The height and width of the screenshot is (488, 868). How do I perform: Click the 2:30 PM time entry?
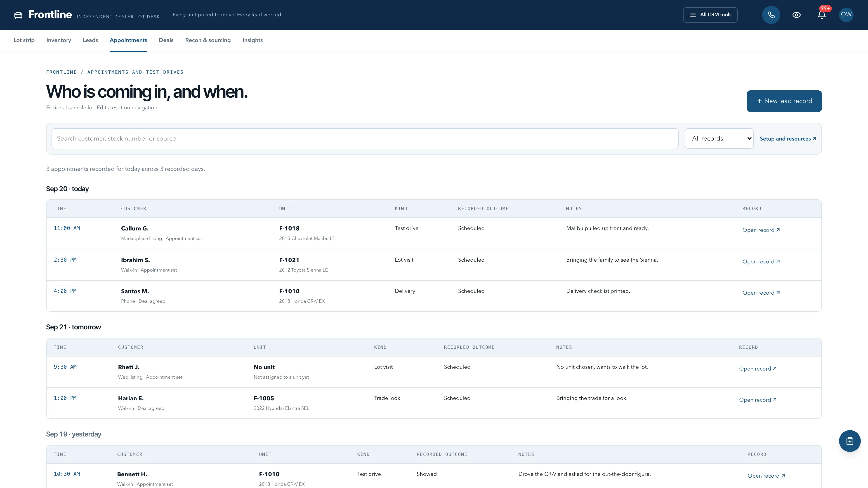point(65,260)
